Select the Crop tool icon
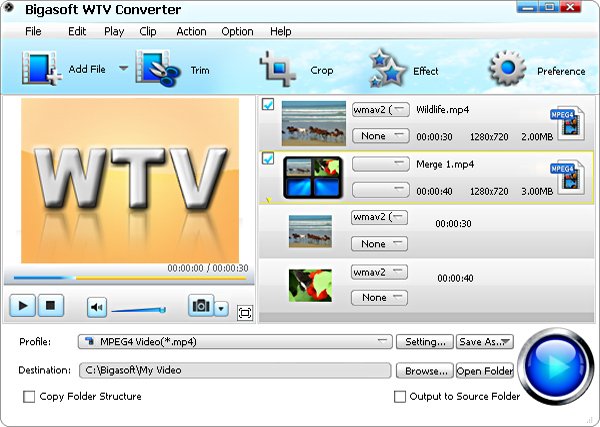This screenshot has height=427, width=600. [278, 68]
